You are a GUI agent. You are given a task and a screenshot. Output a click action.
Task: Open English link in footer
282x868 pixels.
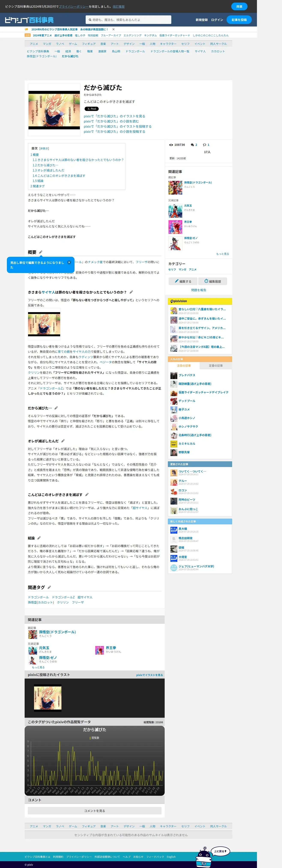point(171,856)
